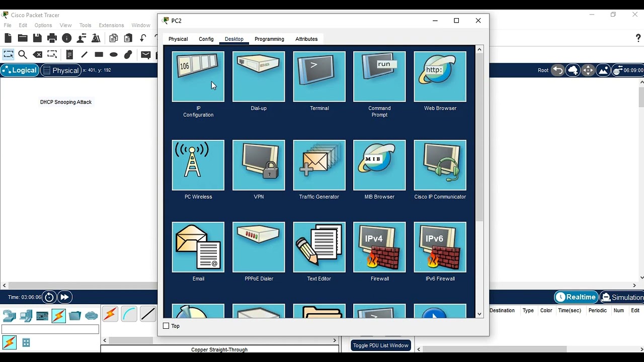Open the Config tab of PC2
This screenshot has width=644, height=362.
(206, 39)
